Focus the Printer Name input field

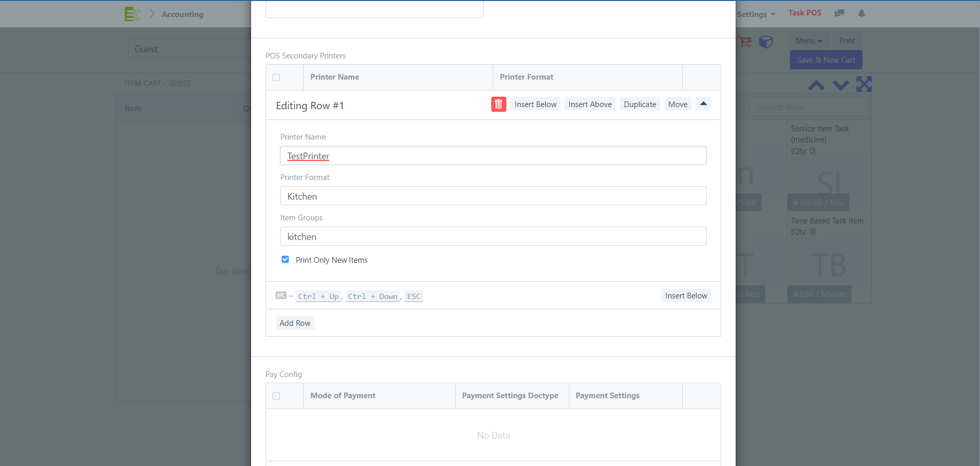pos(493,156)
